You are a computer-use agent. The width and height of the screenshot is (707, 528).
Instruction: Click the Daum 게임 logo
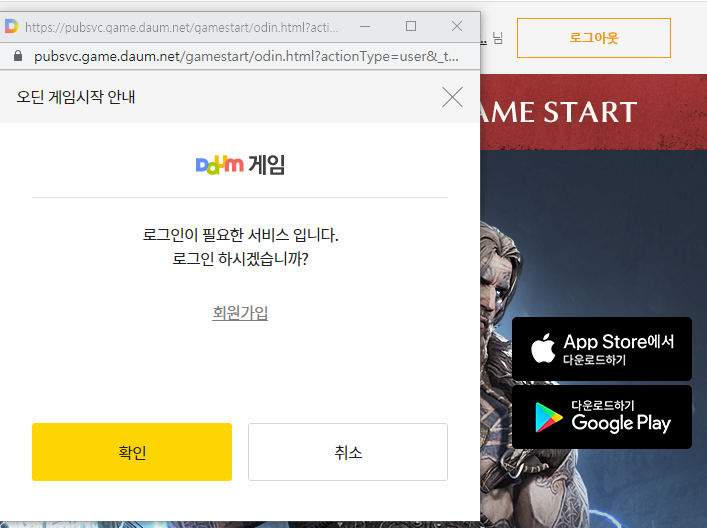[x=240, y=165]
